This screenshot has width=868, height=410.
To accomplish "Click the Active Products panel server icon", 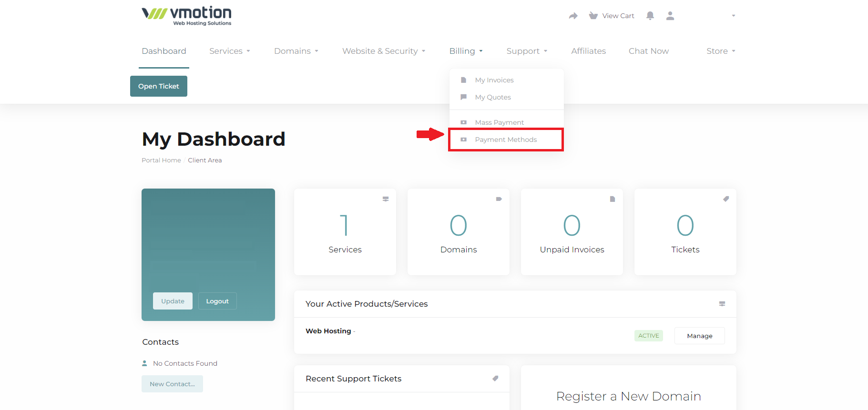I will (x=722, y=304).
